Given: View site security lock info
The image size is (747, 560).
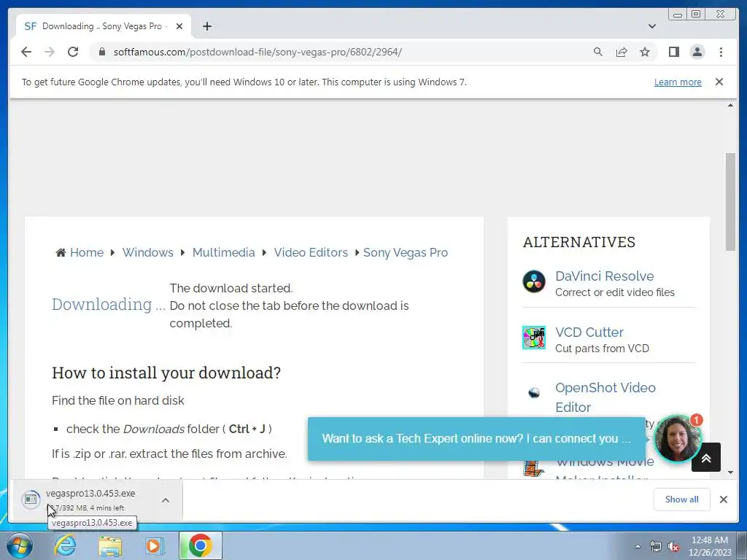Looking at the screenshot, I should pyautogui.click(x=101, y=52).
